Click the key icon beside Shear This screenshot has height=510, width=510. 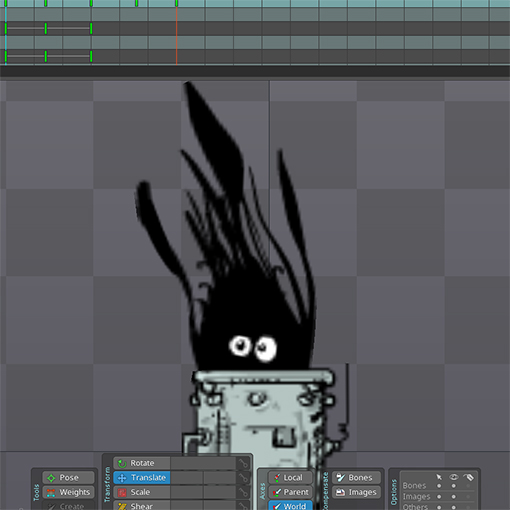[243, 505]
